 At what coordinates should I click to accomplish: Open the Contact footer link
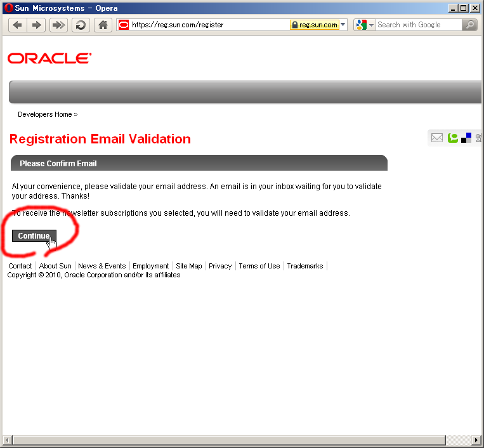coord(20,266)
